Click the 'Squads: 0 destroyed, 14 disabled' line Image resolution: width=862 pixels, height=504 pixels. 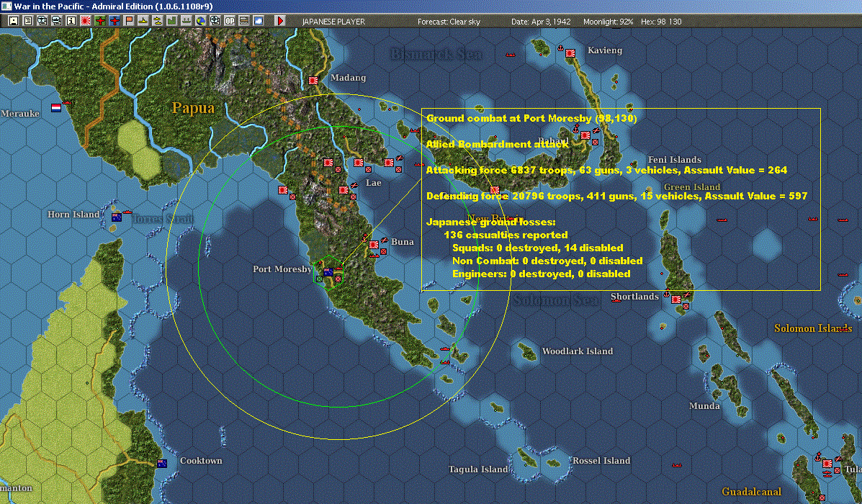538,248
